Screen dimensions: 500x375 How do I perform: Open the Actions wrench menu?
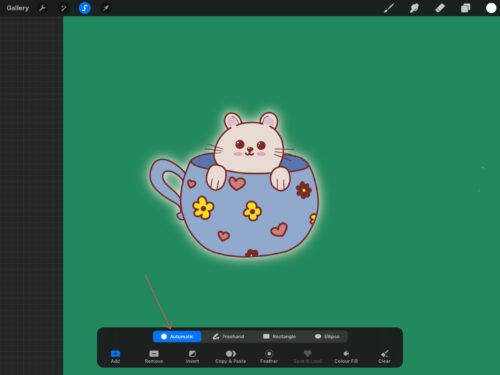[42, 8]
